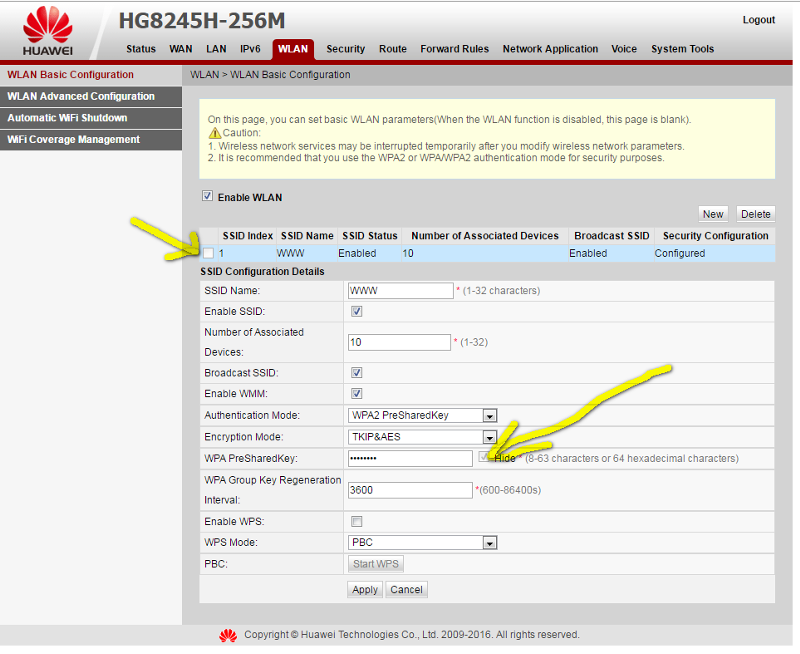800x654 pixels.
Task: Click the Number of Associated Devices column header
Action: (x=485, y=236)
